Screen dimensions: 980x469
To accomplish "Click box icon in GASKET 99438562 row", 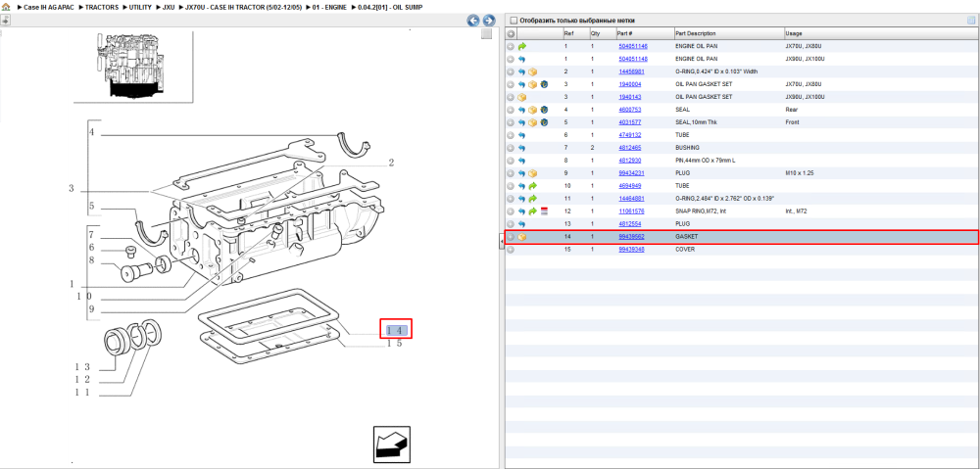I will [522, 237].
